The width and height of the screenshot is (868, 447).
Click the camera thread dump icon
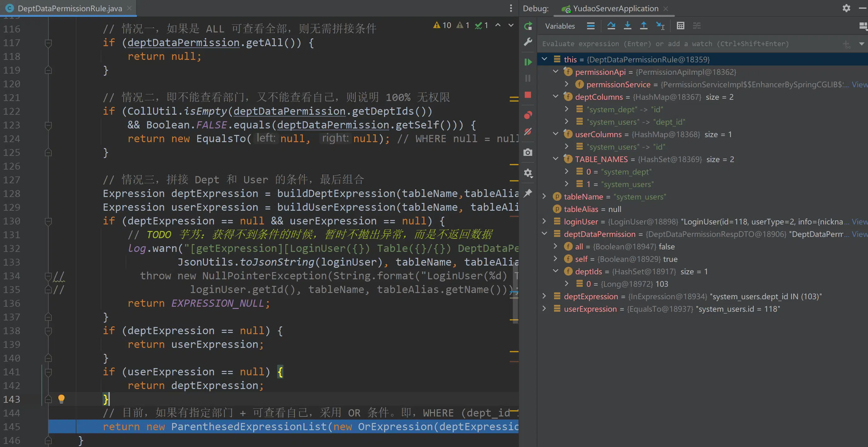pos(528,152)
